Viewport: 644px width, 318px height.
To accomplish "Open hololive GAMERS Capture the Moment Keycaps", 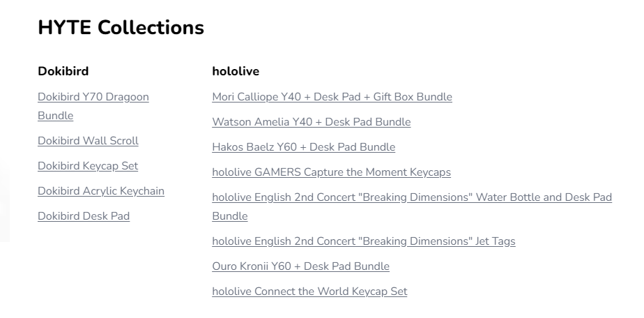I will point(332,172).
